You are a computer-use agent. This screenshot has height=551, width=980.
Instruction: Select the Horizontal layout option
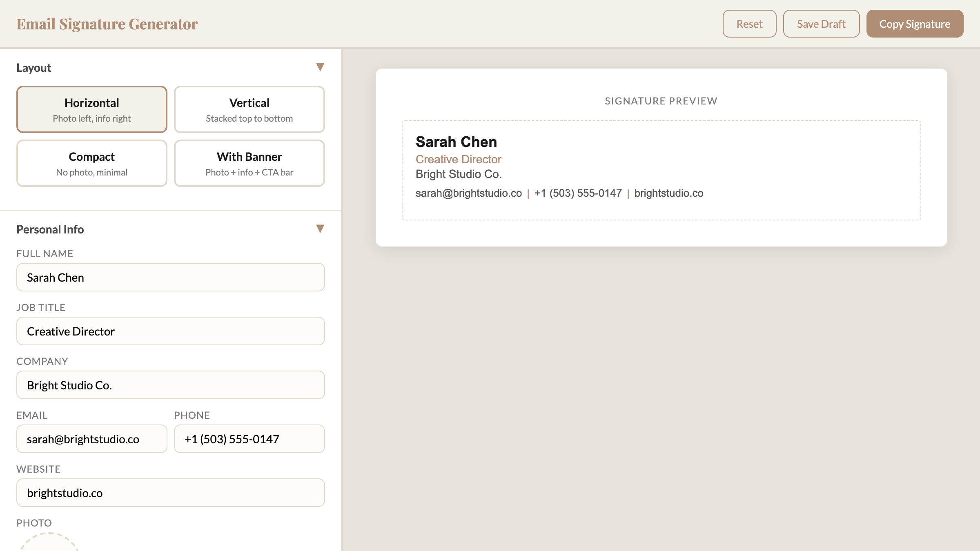[92, 109]
